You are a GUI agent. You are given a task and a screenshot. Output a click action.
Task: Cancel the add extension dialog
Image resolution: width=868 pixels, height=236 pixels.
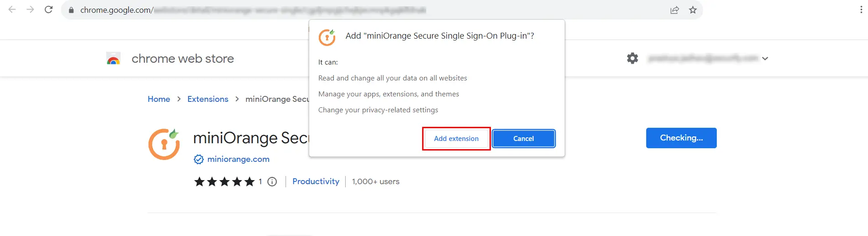pos(524,139)
